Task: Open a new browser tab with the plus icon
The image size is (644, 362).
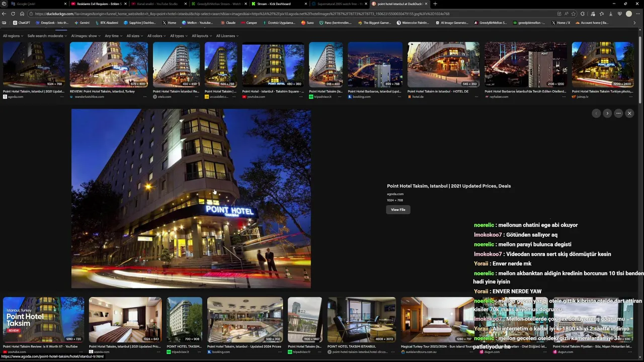Action: pos(435,4)
